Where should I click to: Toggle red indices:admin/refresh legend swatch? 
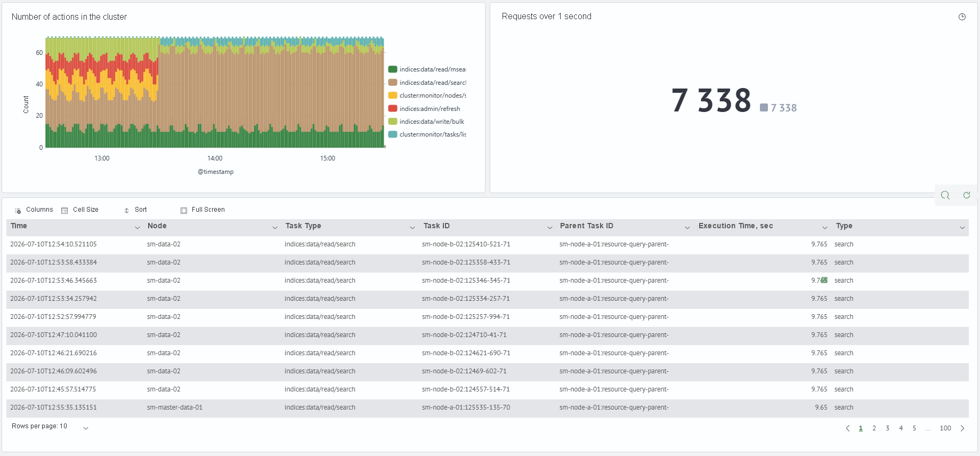point(393,109)
